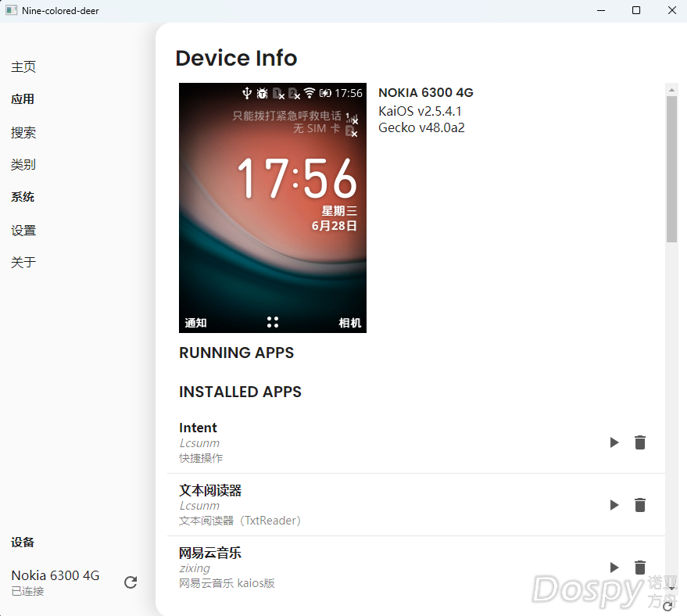Click the zixing author name
Image resolution: width=687 pixels, height=616 pixels.
(195, 568)
